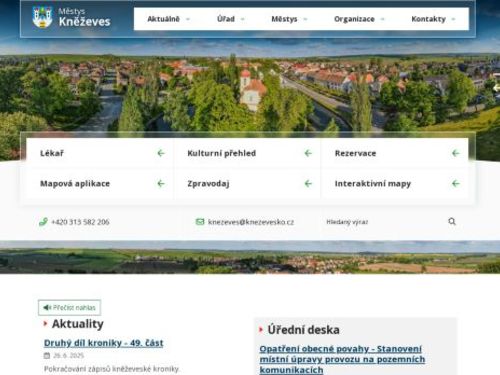The width and height of the screenshot is (500, 375).
Task: Click the calendar icon next to 26. 6. 2025
Action: point(47,356)
